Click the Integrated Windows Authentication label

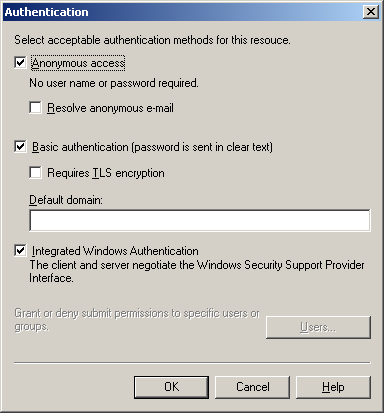click(115, 251)
